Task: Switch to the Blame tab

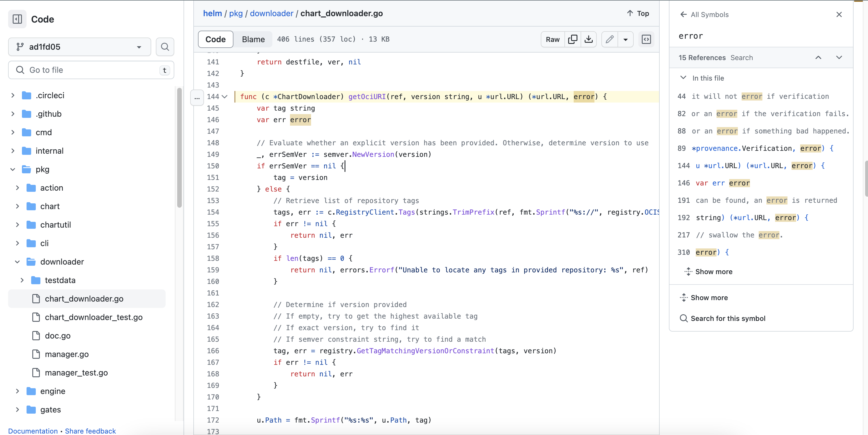Action: click(x=253, y=39)
